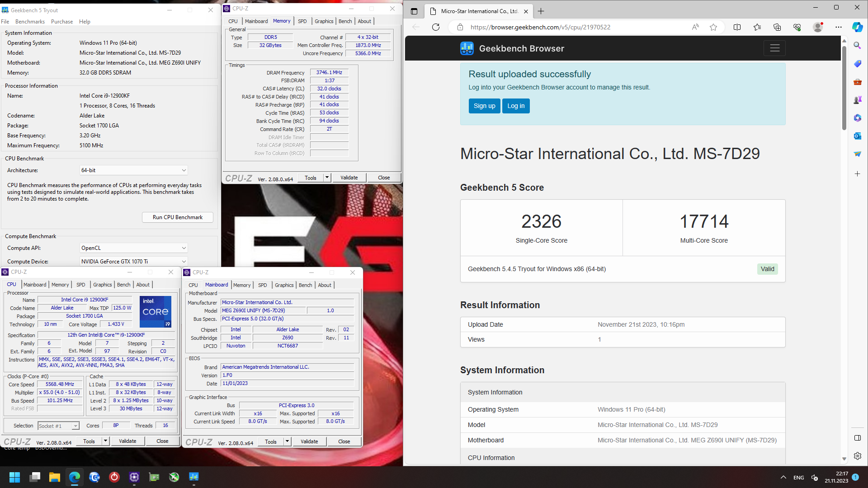Screen dimensions: 868x488
Task: Open Tools dropdown arrow in CPU-Z CPU window
Action: coord(105,441)
